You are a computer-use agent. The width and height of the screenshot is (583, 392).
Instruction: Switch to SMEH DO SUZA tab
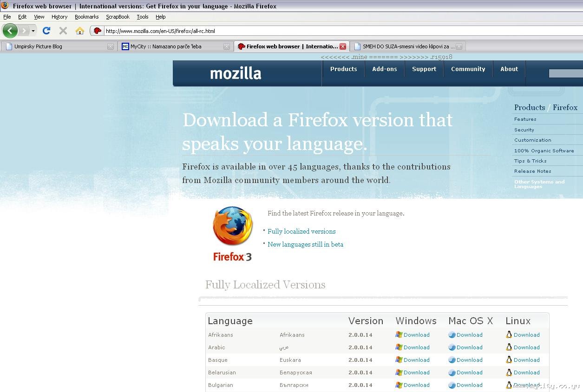407,46
